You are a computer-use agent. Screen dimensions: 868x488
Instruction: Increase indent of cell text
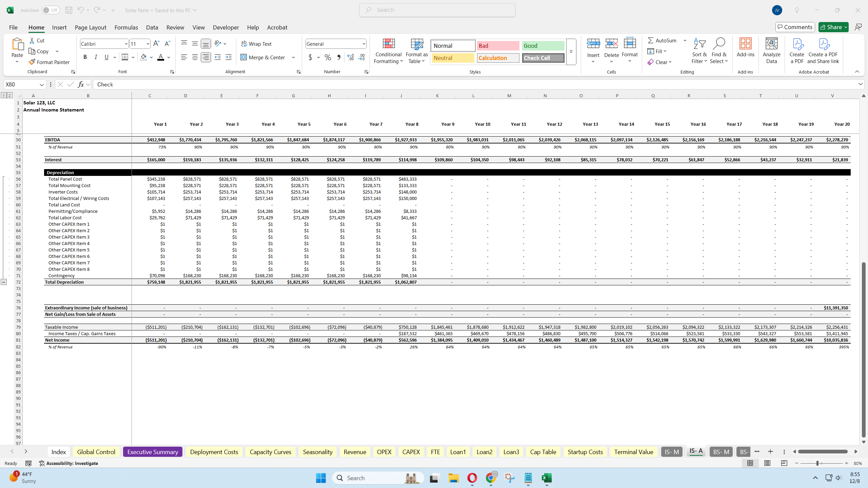click(x=229, y=57)
